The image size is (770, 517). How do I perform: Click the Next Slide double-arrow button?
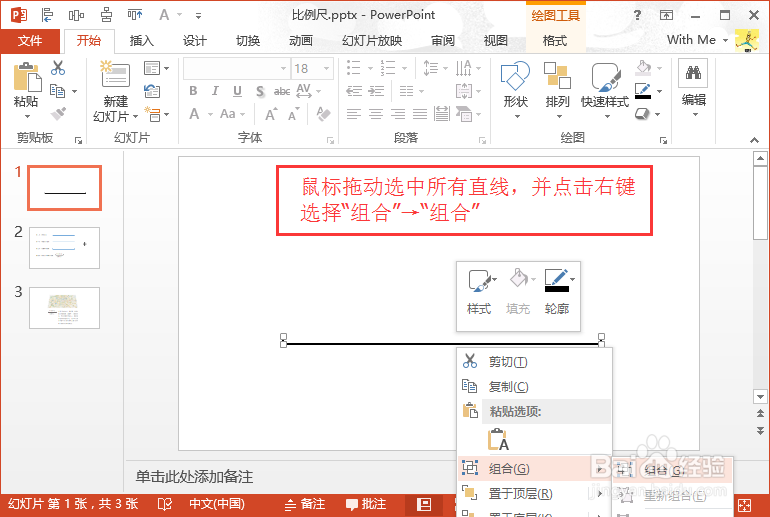[x=760, y=431]
